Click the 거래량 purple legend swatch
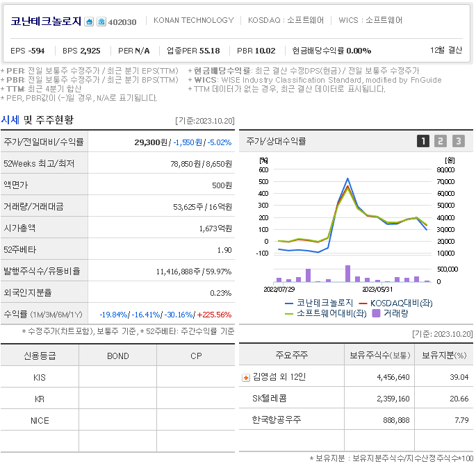This screenshot has height=466, width=476. (376, 313)
